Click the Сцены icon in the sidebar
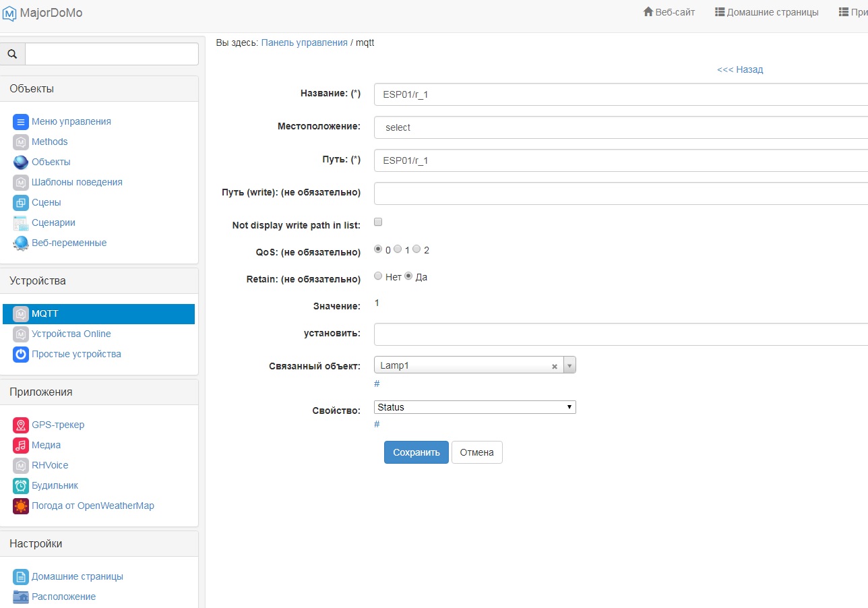Image resolution: width=868 pixels, height=608 pixels. [21, 203]
